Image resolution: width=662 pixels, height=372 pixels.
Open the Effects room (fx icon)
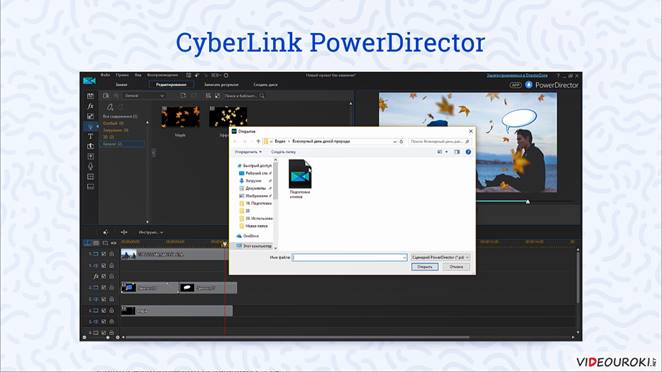[x=90, y=106]
